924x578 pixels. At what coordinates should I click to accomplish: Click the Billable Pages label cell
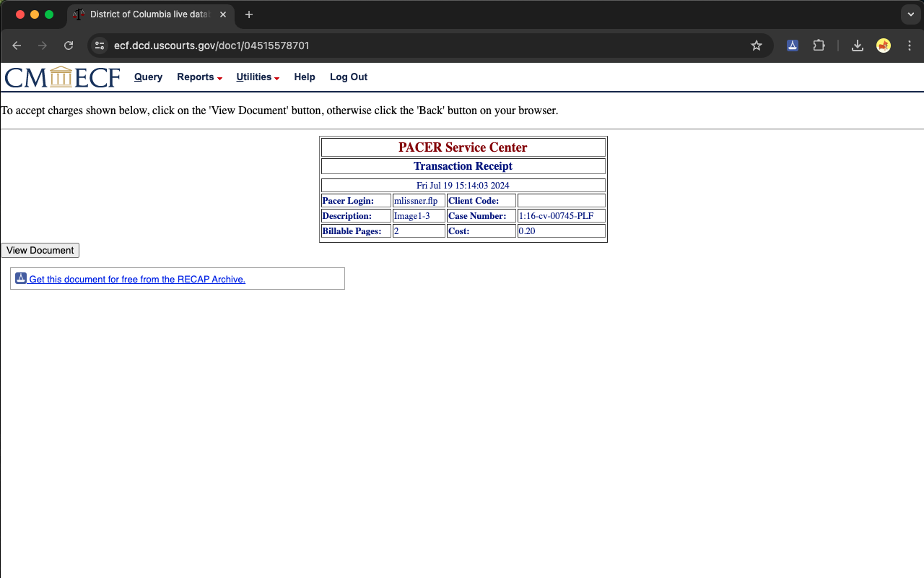(356, 231)
